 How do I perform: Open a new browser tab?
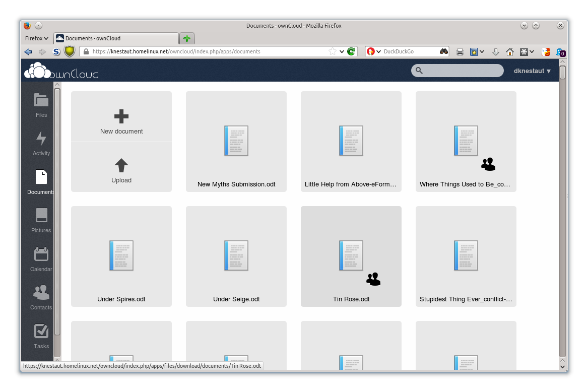187,38
